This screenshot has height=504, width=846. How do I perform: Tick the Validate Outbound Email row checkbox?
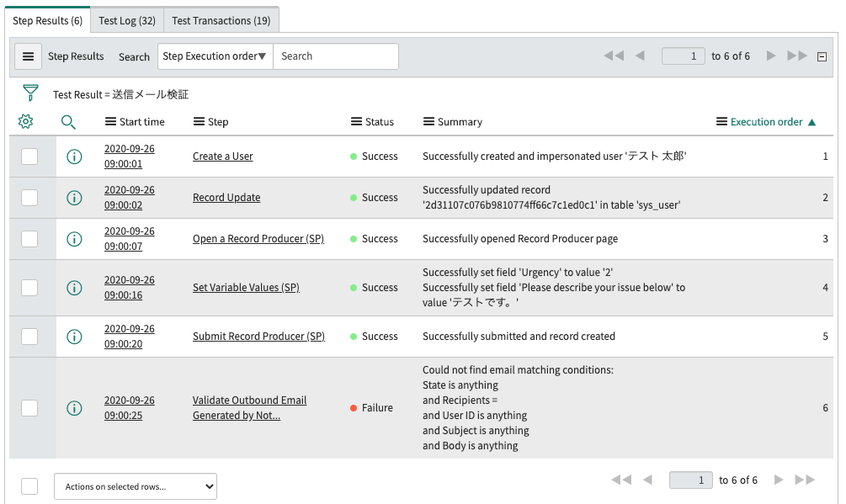coord(29,408)
